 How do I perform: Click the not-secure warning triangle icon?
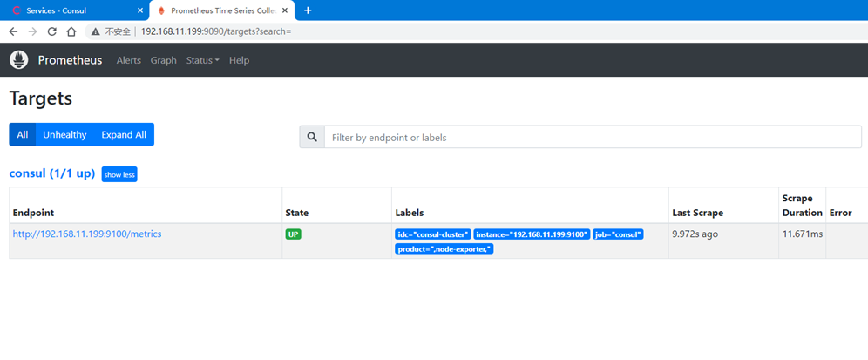point(96,31)
